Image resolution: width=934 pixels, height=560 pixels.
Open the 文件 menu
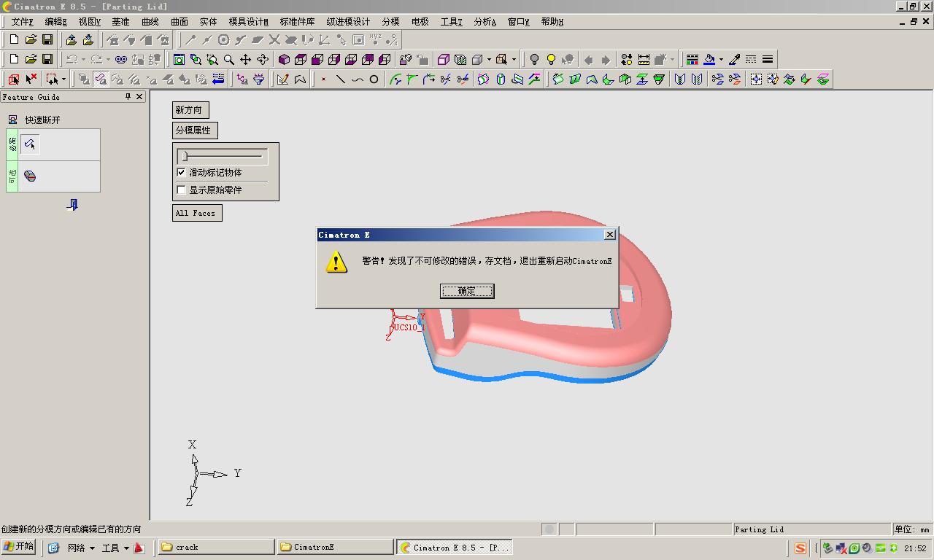22,22
